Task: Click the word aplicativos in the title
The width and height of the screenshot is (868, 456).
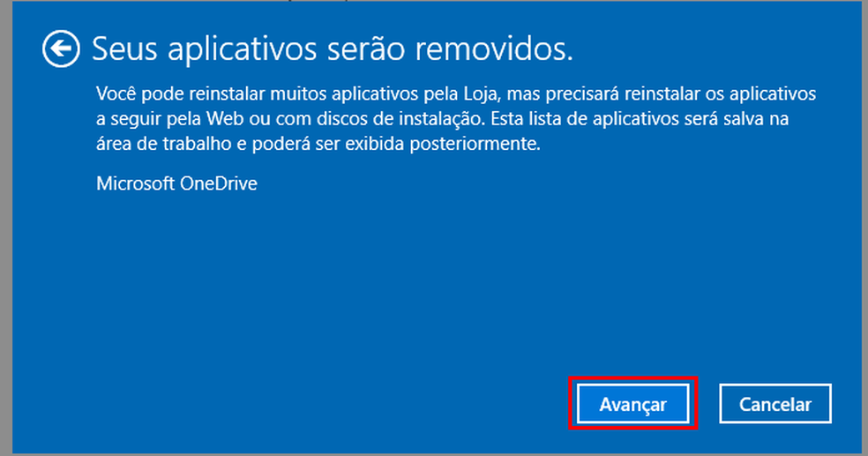Action: tap(243, 49)
